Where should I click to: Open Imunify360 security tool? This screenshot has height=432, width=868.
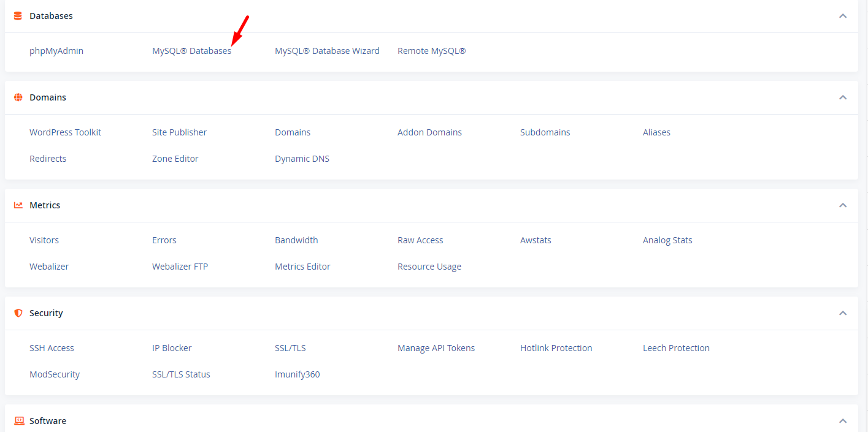tap(297, 374)
